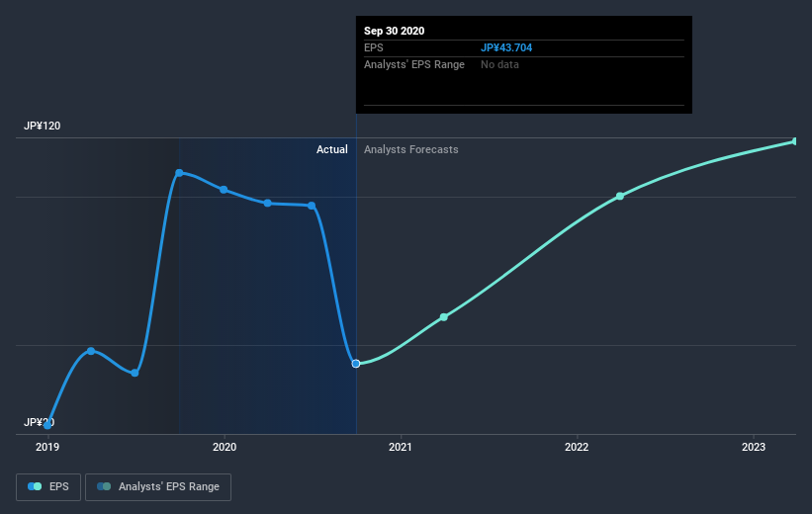The height and width of the screenshot is (514, 812).
Task: Click the EPS dip point in mid 2019
Action: [135, 374]
